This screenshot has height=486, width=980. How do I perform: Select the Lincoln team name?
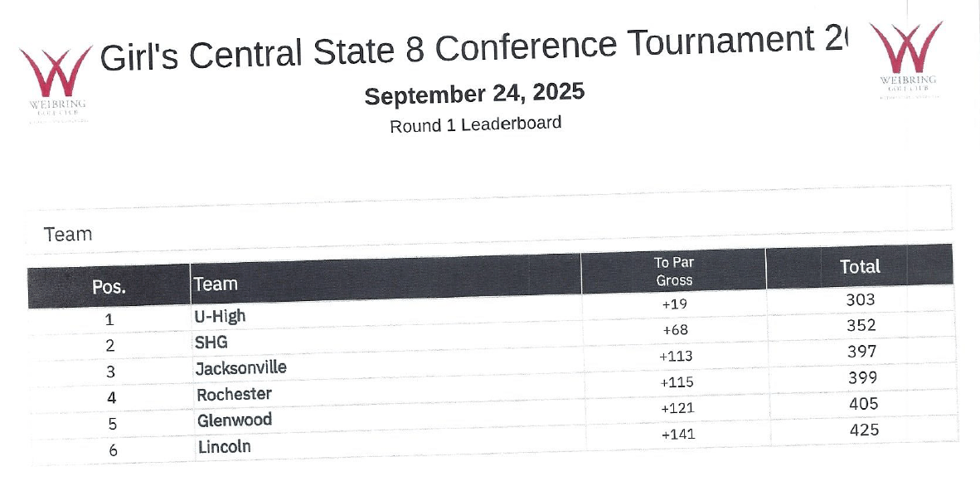(225, 446)
